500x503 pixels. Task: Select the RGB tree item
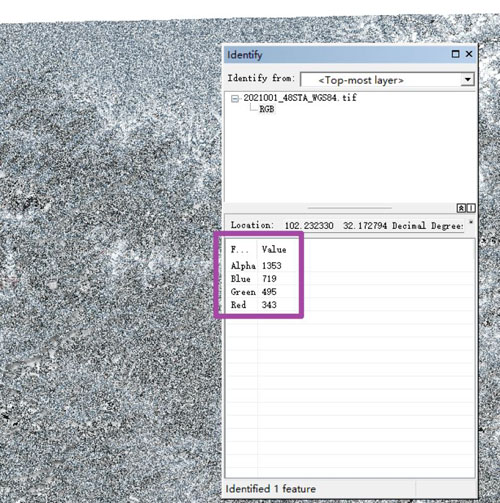coord(267,109)
